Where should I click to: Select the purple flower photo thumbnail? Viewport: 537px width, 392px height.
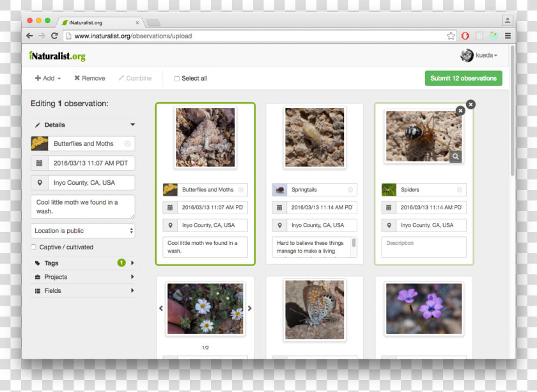(424, 308)
